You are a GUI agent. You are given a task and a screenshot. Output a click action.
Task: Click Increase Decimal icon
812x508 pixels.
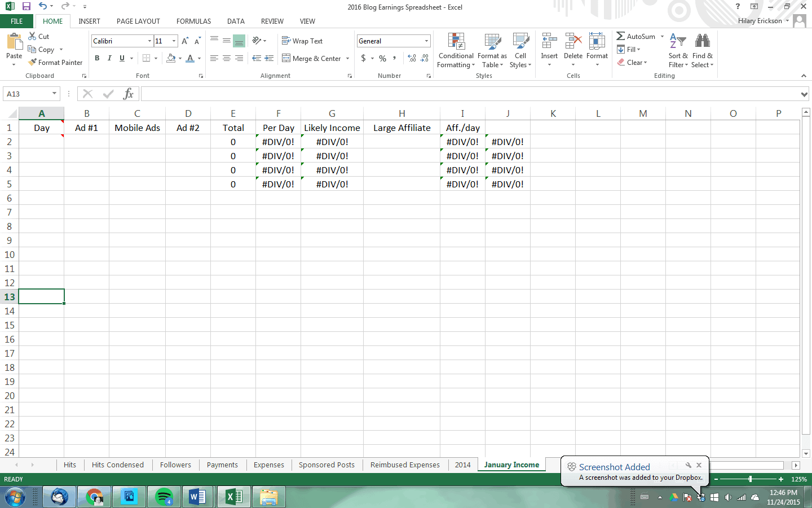pos(412,58)
